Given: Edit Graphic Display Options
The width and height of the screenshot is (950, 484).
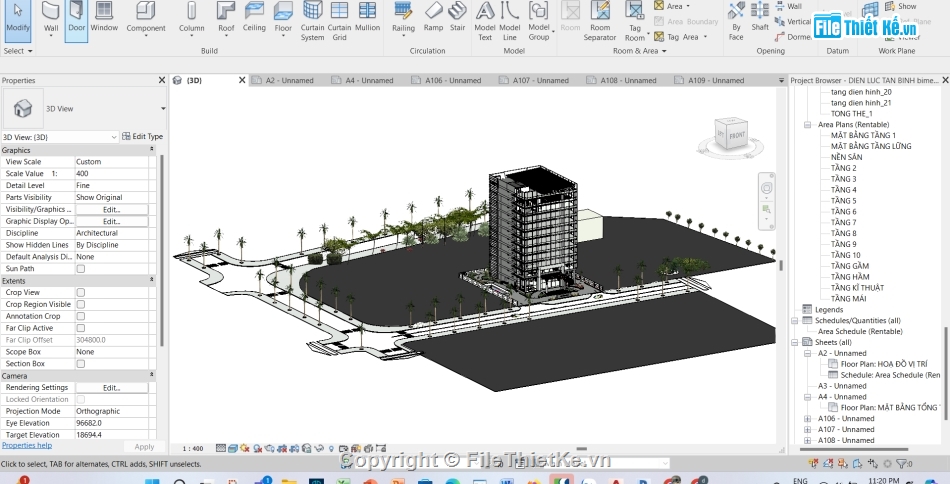Looking at the screenshot, I should pyautogui.click(x=111, y=221).
